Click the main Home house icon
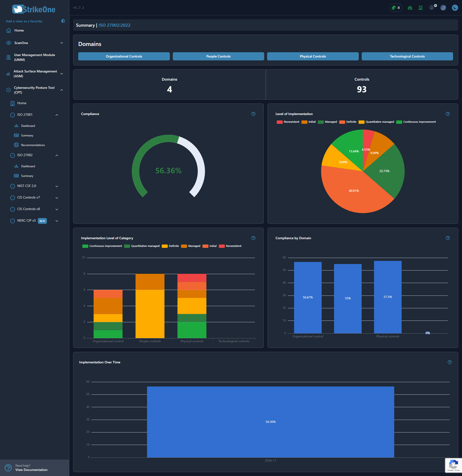This screenshot has width=462, height=476. pos(8,30)
